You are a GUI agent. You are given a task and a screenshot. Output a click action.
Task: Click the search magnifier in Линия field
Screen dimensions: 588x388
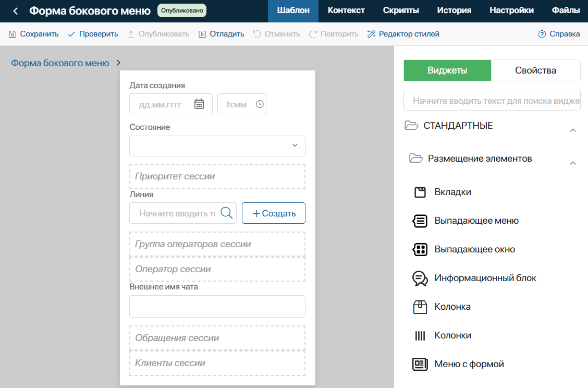227,213
